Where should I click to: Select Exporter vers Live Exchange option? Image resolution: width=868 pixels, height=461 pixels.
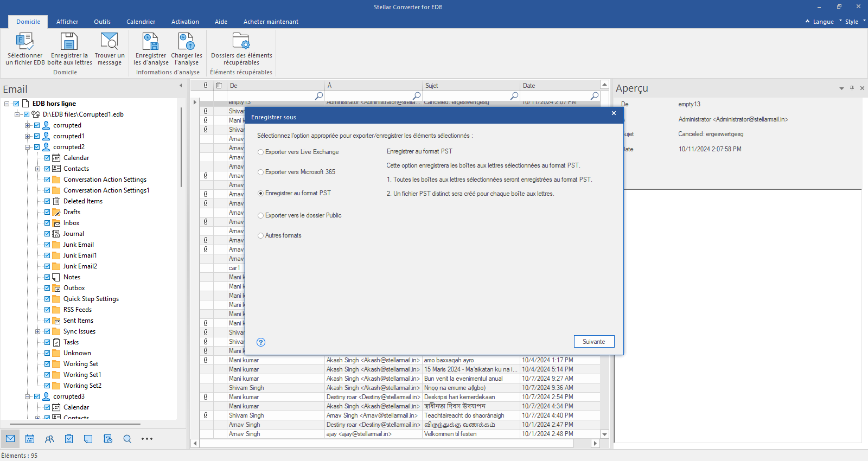coord(298,152)
